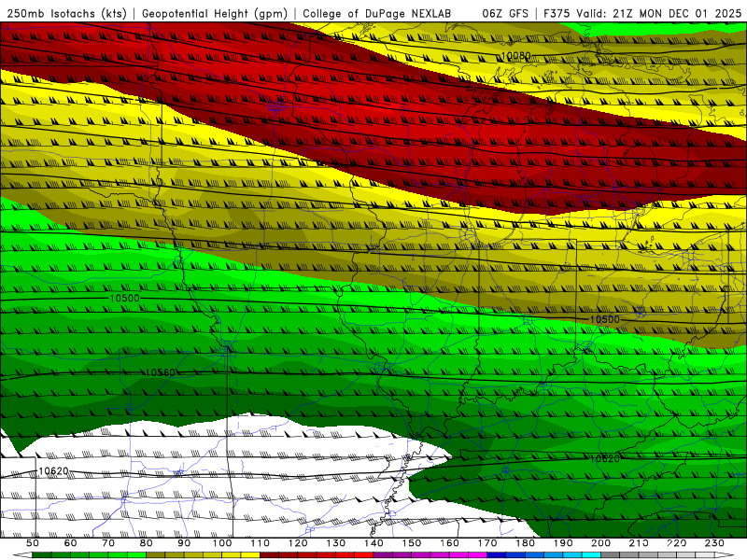Pick the bright green swatch just below 80
747x560 pixels.
point(136,554)
